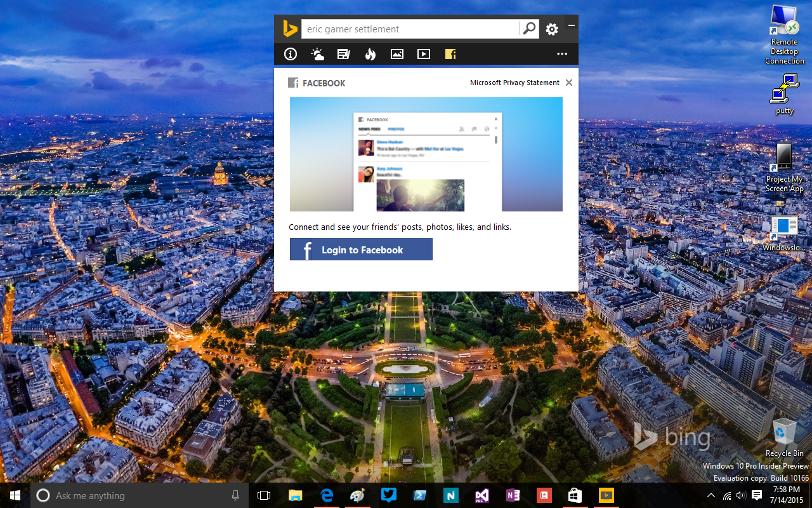Click the Facebook preview image

pyautogui.click(x=426, y=154)
